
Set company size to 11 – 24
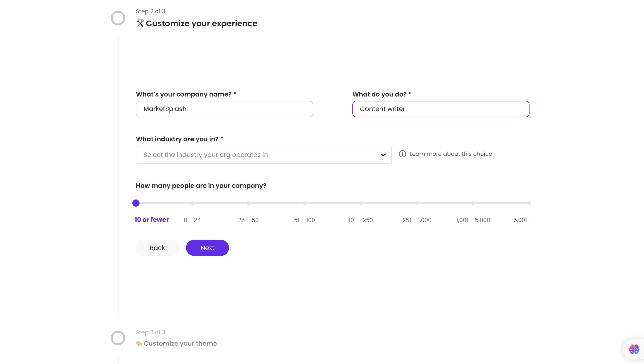(x=192, y=203)
